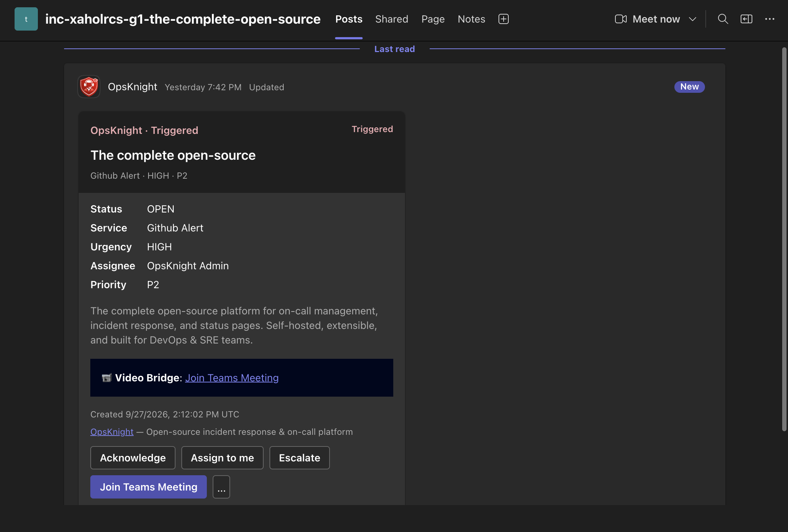Click the OpsKnight sender name
788x532 pixels.
click(133, 87)
